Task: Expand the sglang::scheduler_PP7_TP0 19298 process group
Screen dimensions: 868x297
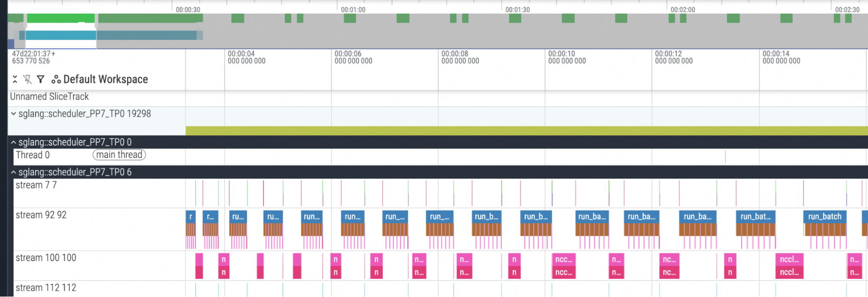Action: coord(13,114)
